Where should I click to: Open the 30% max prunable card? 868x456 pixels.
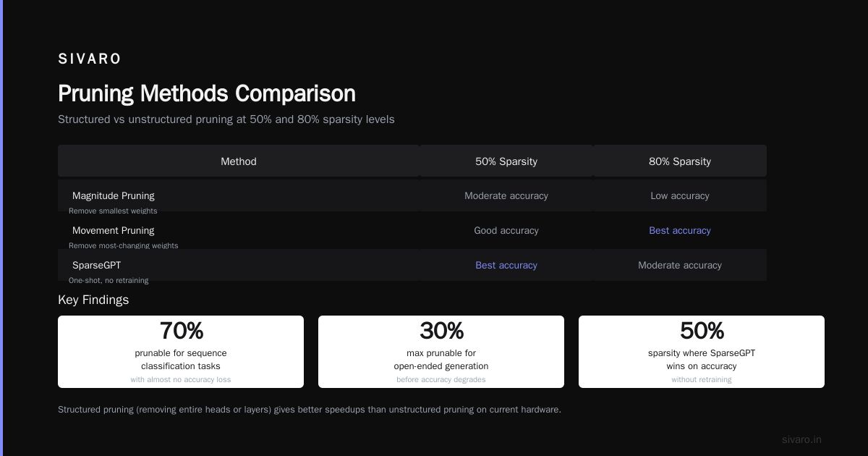[441, 352]
